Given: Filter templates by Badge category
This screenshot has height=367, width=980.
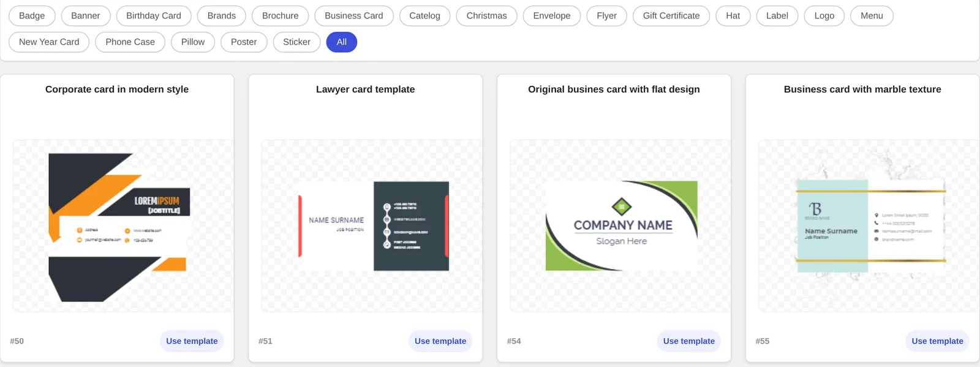Looking at the screenshot, I should (32, 16).
